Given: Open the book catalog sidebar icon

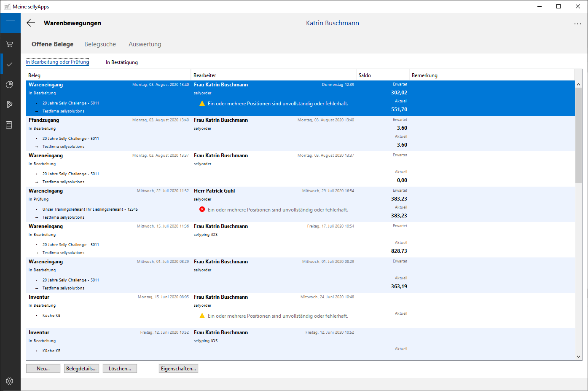Looking at the screenshot, I should pyautogui.click(x=9, y=125).
